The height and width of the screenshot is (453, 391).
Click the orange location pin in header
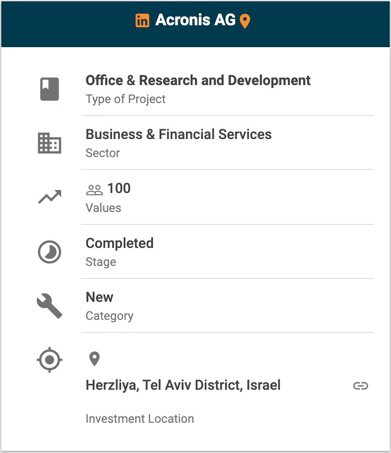[x=245, y=21]
